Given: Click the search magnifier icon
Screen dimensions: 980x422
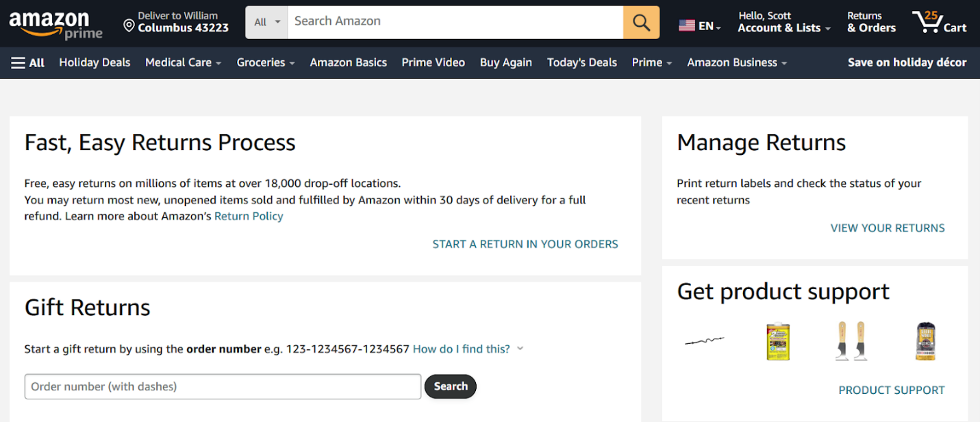Looking at the screenshot, I should coord(640,21).
